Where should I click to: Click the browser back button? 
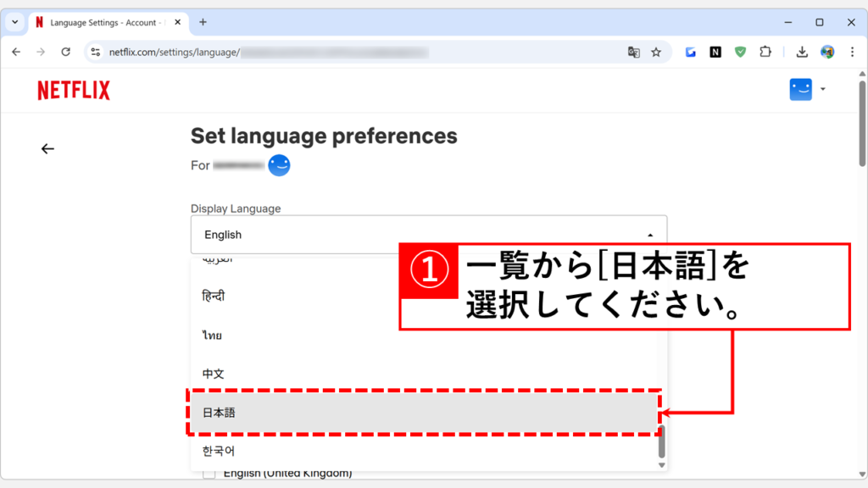pos(16,52)
